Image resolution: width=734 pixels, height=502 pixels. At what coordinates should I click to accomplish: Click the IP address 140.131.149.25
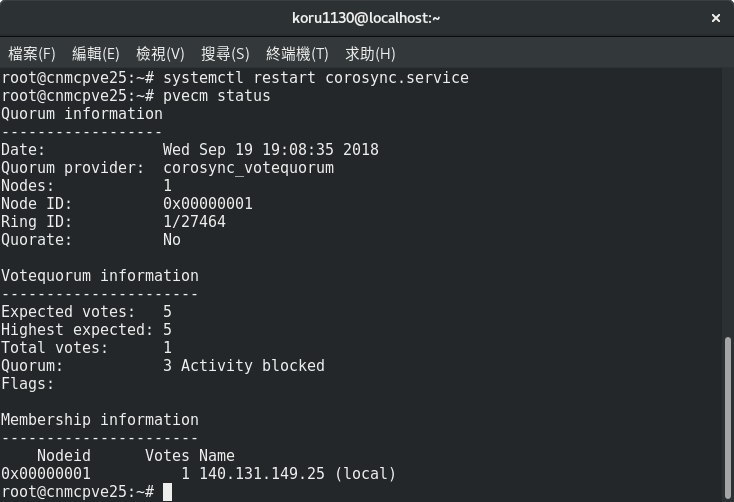[x=262, y=474]
